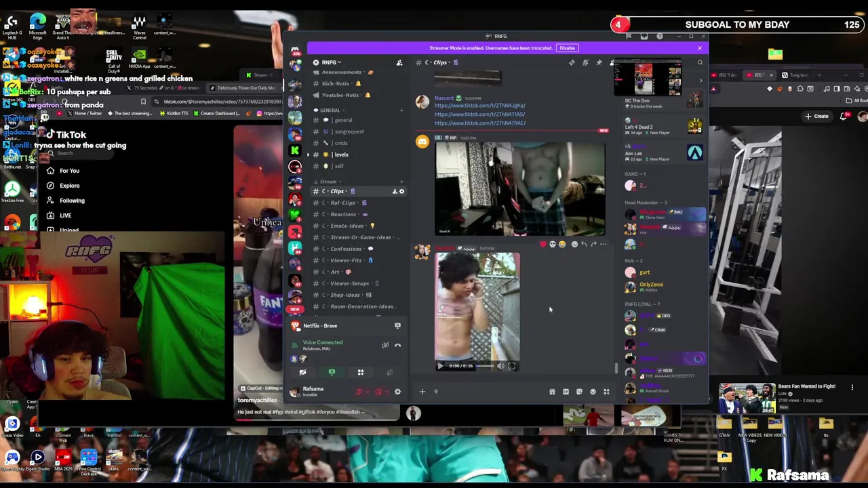Unmute the microphone in Discord user panel
868x488 pixels.
pyautogui.click(x=359, y=392)
